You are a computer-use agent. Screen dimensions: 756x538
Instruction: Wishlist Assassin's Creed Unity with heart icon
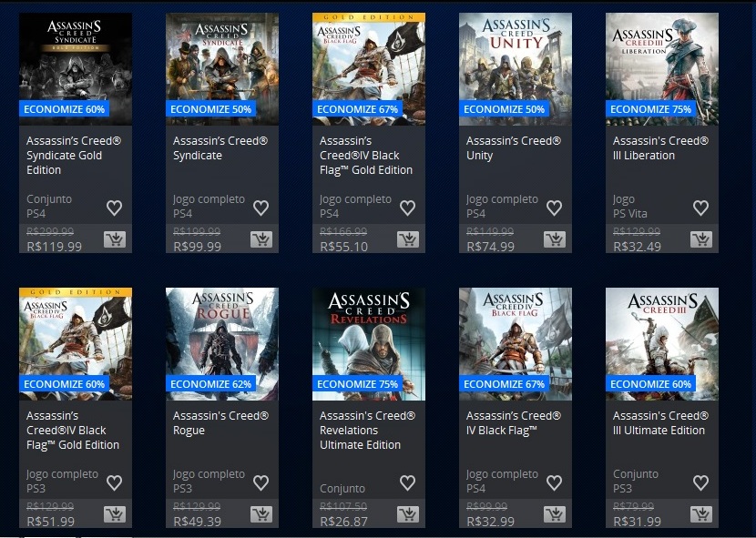pyautogui.click(x=554, y=208)
